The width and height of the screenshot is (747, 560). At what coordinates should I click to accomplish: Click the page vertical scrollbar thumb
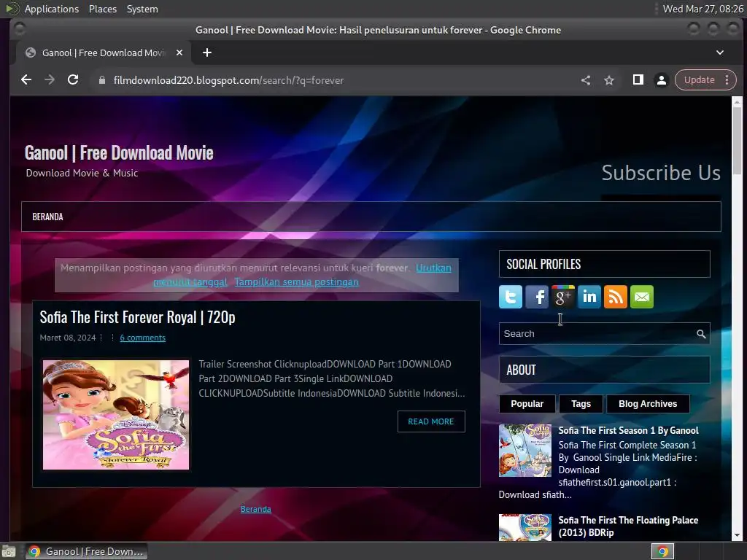[x=737, y=141]
